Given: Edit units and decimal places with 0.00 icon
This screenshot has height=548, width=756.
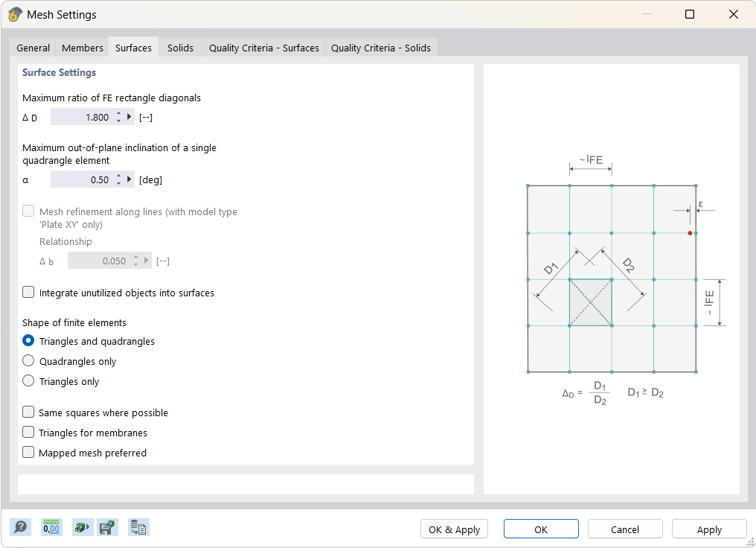Looking at the screenshot, I should [x=51, y=526].
